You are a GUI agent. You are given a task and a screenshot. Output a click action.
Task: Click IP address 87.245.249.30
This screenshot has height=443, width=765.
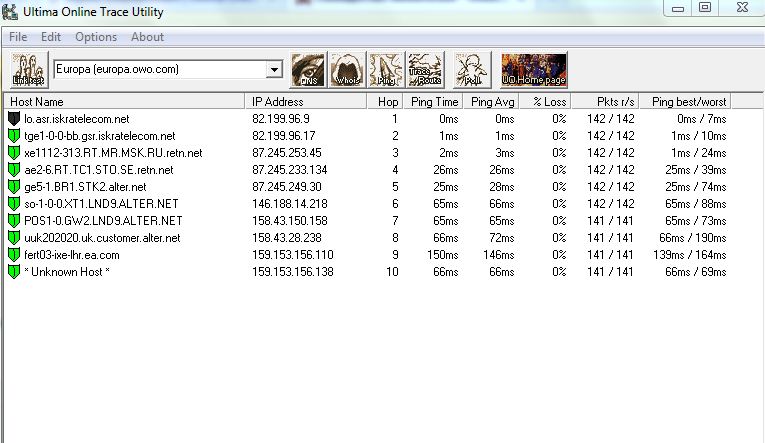(286, 187)
